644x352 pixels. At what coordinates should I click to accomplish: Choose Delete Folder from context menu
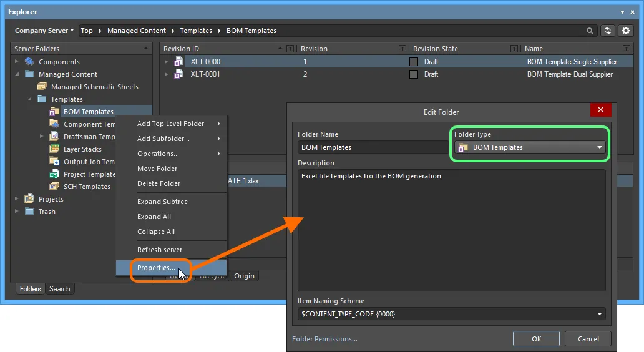[x=171, y=183]
